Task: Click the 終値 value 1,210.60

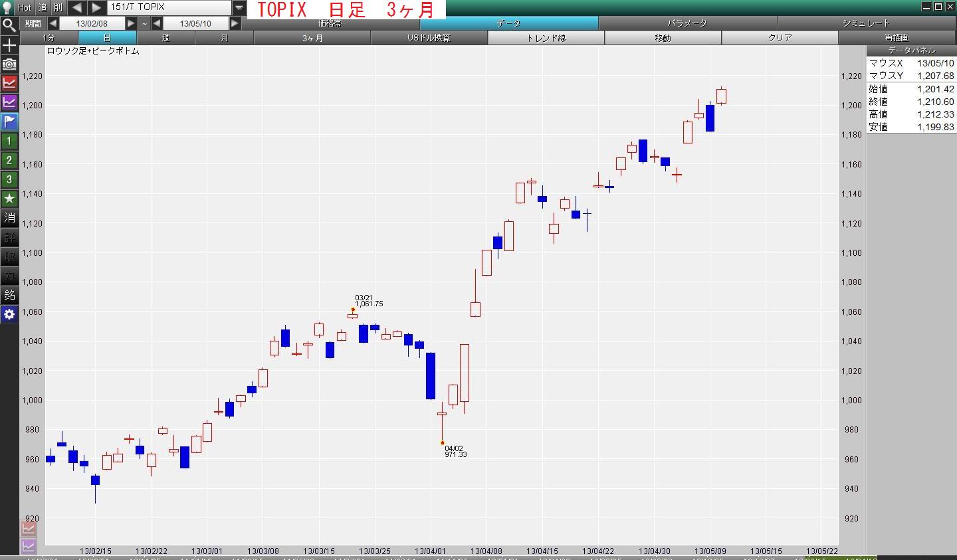Action: click(936, 102)
